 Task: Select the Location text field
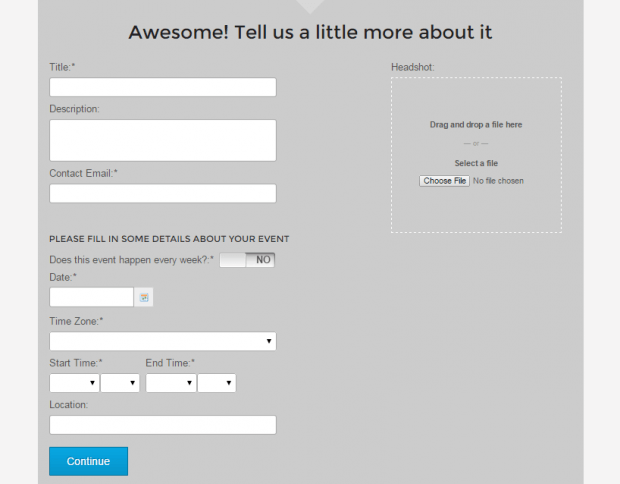click(162, 425)
